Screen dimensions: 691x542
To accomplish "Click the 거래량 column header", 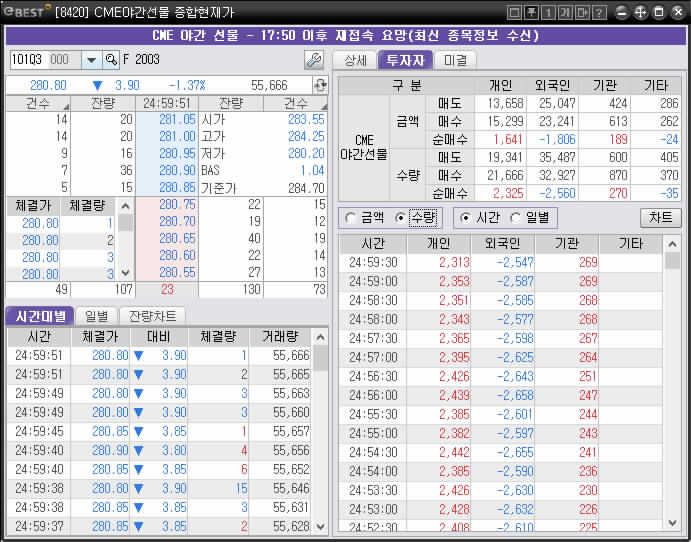I will pyautogui.click(x=280, y=337).
